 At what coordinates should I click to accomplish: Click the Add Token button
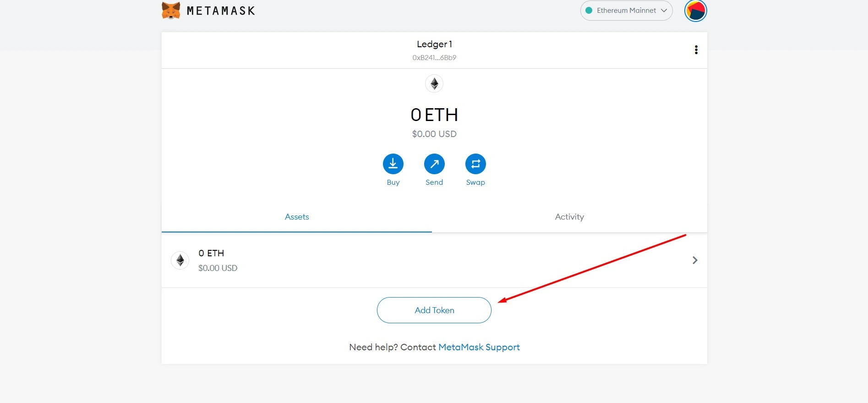(434, 310)
